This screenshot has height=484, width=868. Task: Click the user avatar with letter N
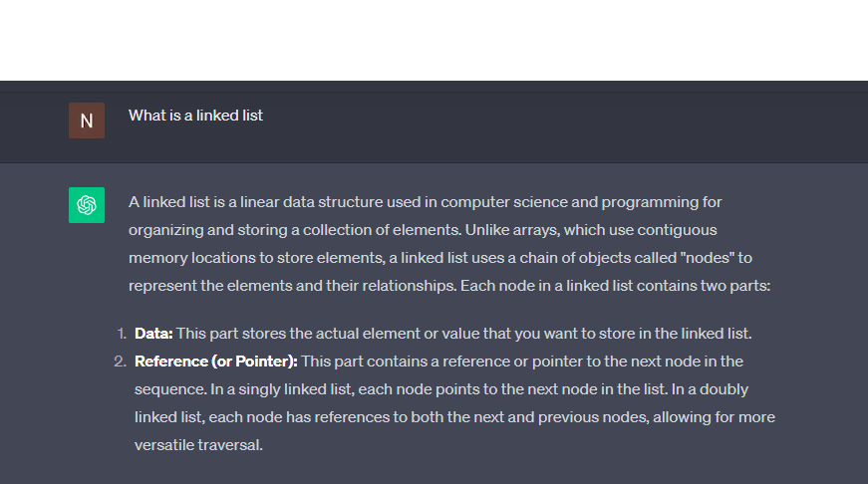click(x=87, y=121)
